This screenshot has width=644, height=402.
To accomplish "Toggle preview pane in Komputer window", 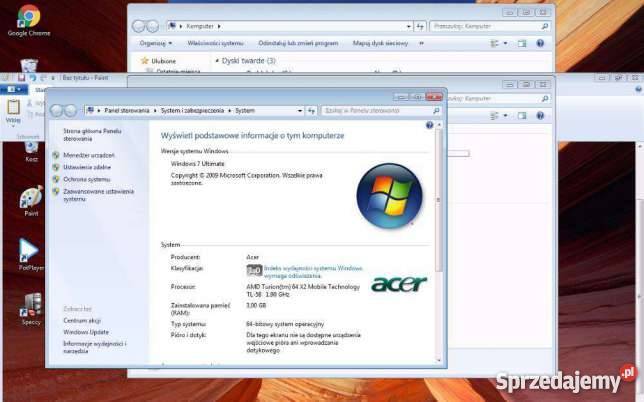I will coord(519,43).
